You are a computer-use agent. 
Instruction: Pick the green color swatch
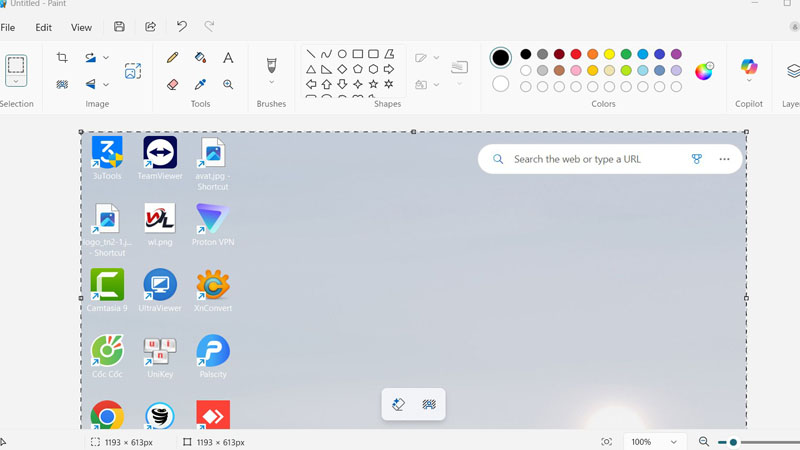626,54
